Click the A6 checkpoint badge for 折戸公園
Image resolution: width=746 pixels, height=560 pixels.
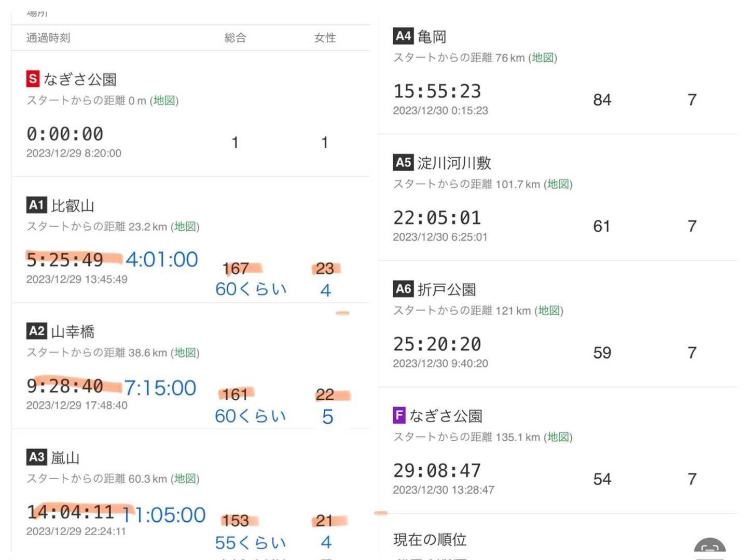coord(403,289)
